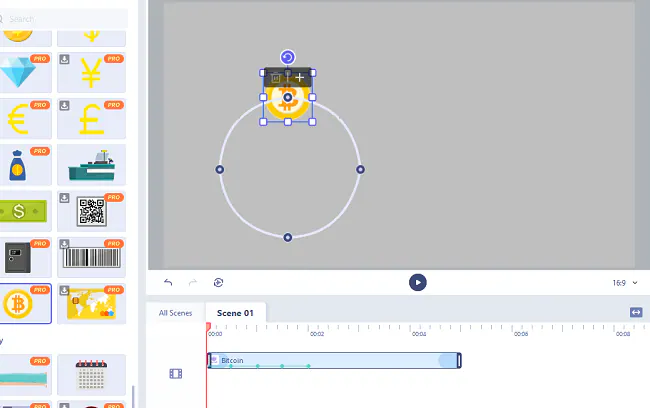Choose the Bitcoin coin thumbnail in the library
The image size is (650, 408).
[25, 304]
